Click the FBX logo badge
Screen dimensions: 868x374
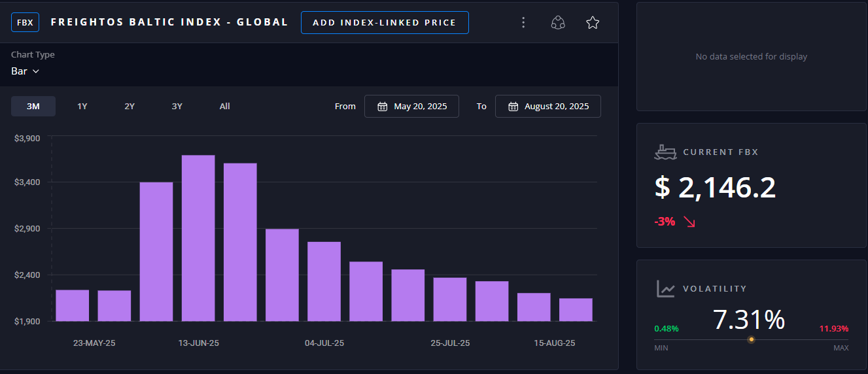coord(25,22)
